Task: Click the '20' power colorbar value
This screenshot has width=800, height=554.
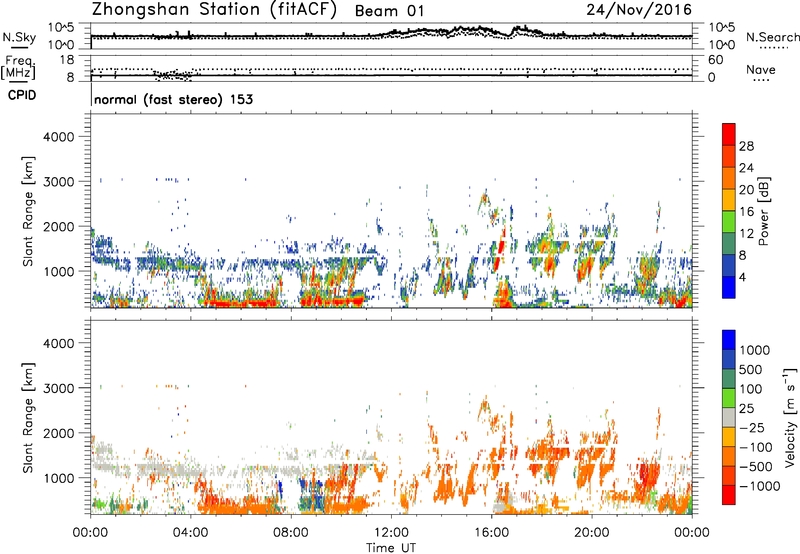Action: [746, 190]
